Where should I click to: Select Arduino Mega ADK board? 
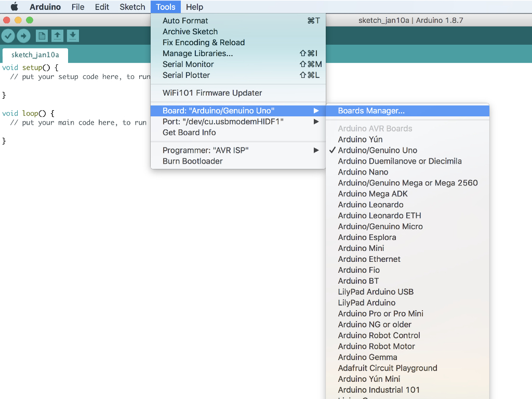click(407, 194)
